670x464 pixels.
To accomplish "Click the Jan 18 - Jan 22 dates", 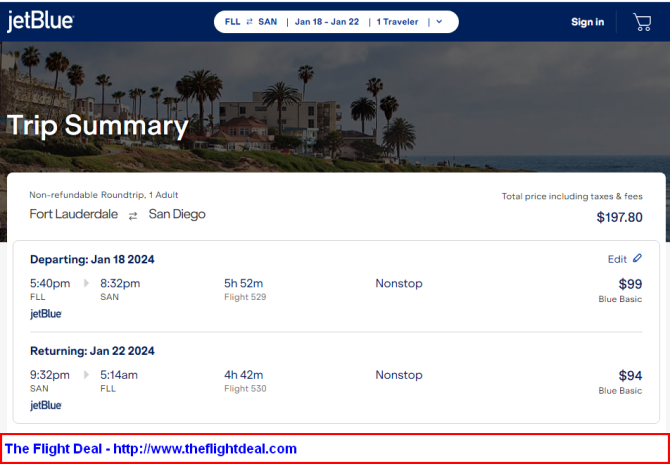I will pyautogui.click(x=327, y=22).
